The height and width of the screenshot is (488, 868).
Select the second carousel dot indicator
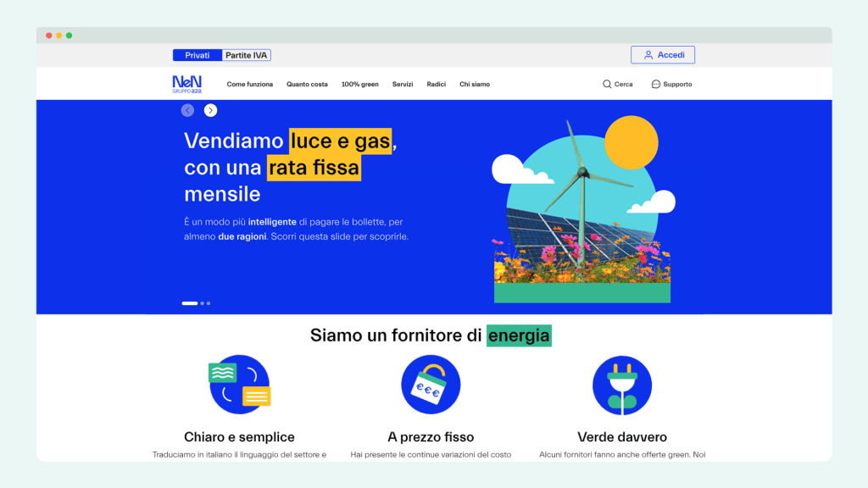203,303
